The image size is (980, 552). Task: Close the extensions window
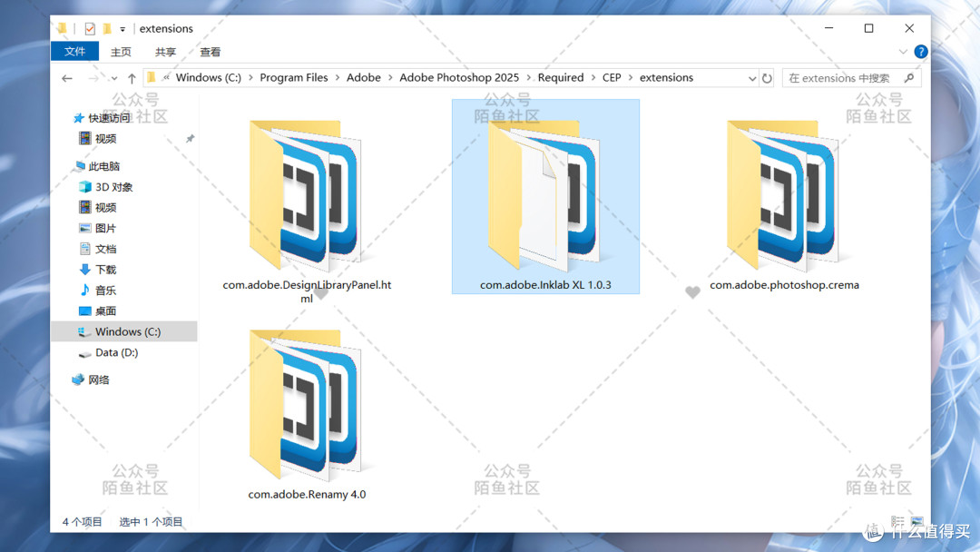(909, 28)
